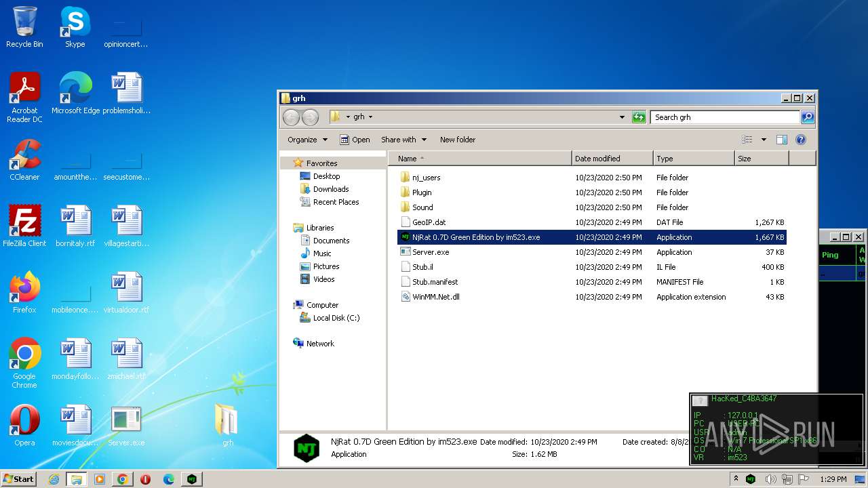Select Libraries in navigation pane
The height and width of the screenshot is (488, 868).
click(x=314, y=228)
